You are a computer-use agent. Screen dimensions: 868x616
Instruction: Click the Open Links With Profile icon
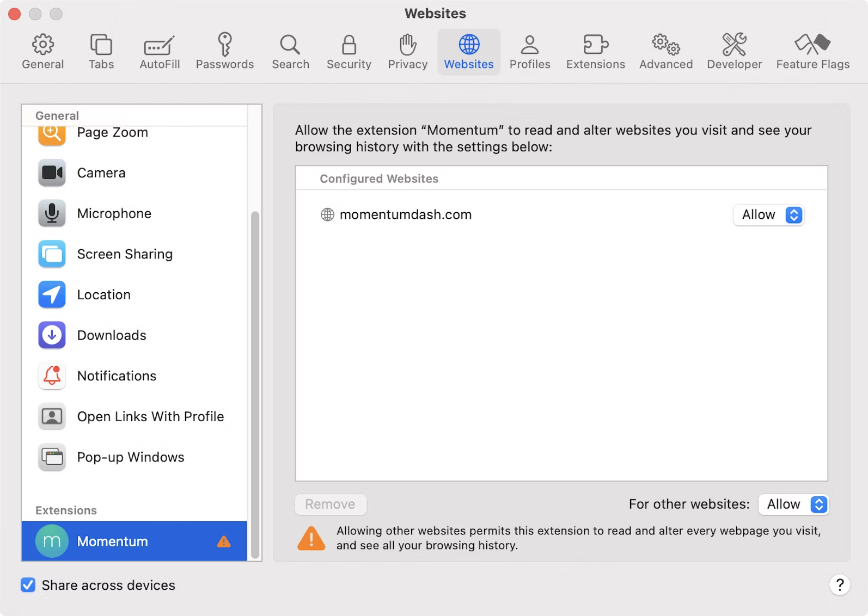pyautogui.click(x=52, y=416)
